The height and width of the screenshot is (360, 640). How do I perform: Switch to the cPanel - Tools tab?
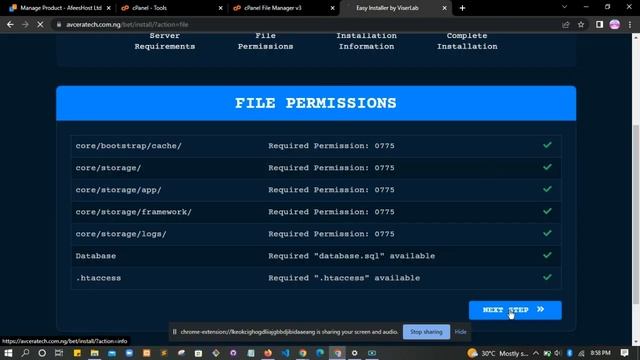click(149, 8)
